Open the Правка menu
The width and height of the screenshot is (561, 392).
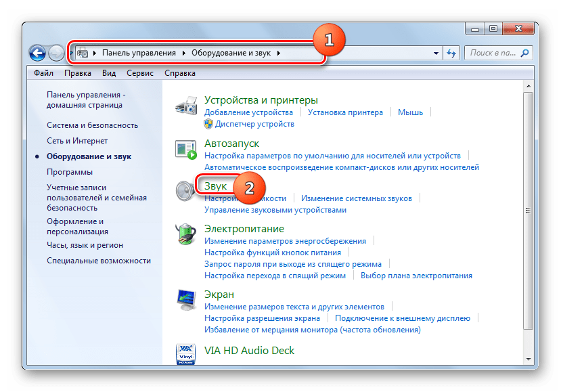78,73
